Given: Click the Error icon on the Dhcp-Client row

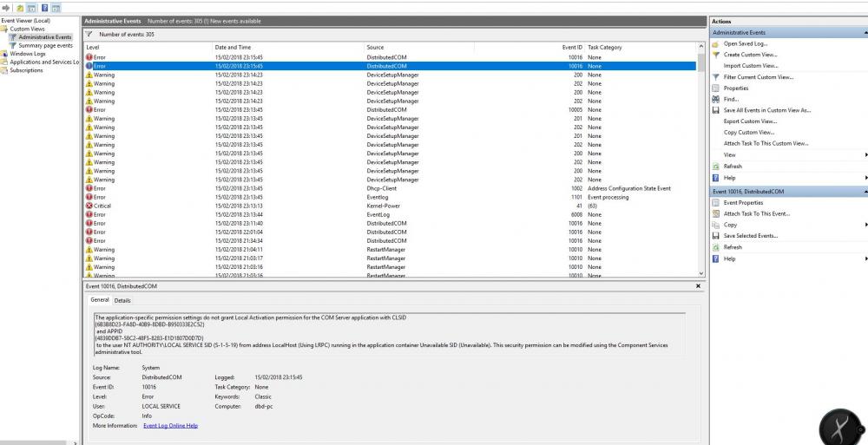Looking at the screenshot, I should point(89,188).
